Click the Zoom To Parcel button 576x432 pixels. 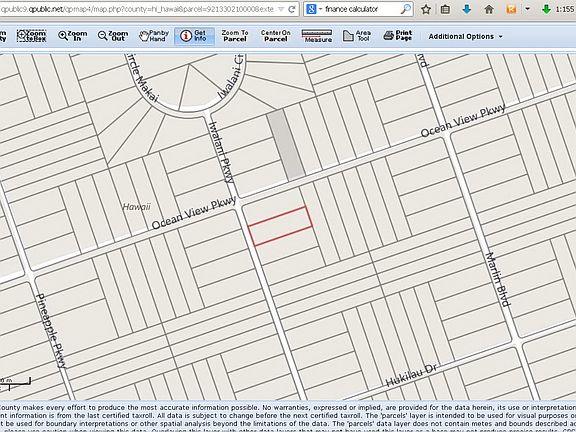pos(235,36)
